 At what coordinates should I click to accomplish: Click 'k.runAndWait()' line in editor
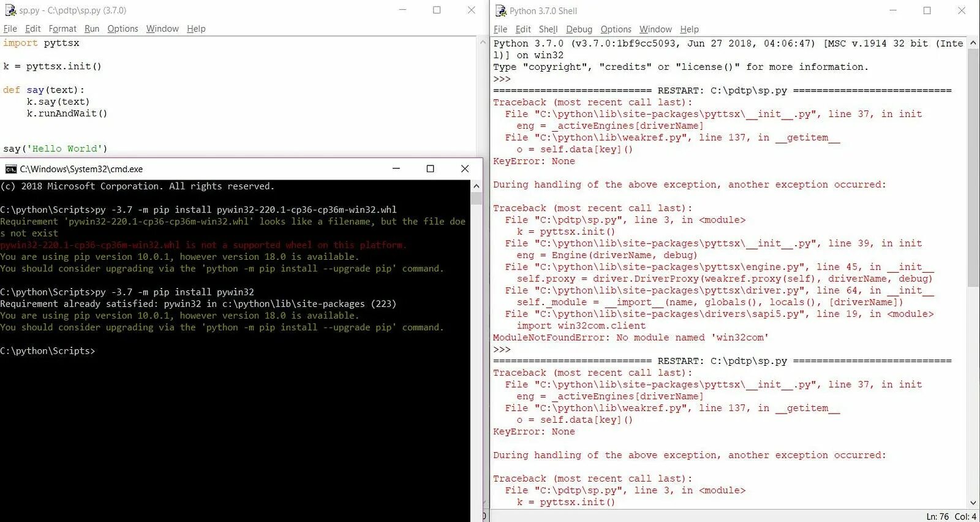point(67,113)
